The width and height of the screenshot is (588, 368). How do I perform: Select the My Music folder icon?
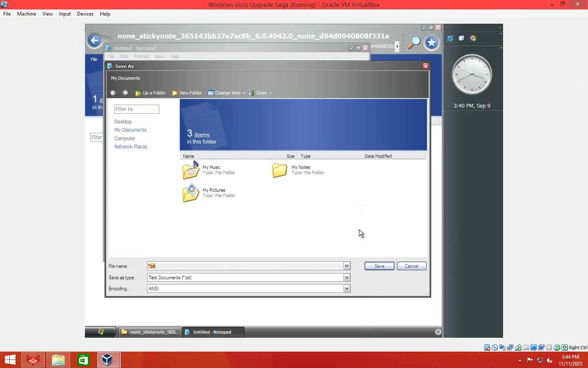(x=191, y=170)
